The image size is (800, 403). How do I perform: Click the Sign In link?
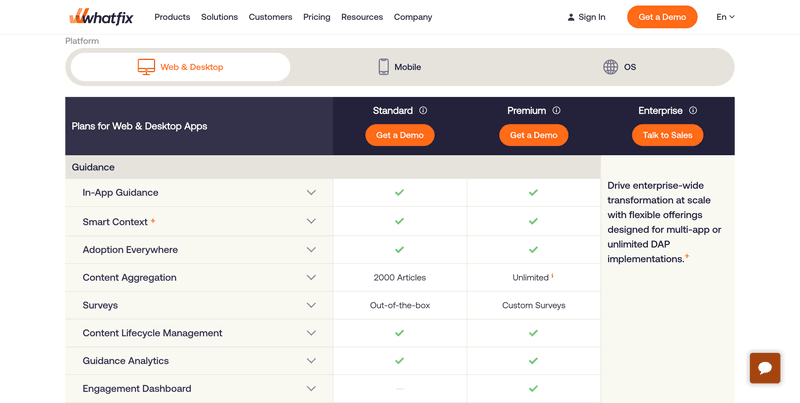point(585,17)
